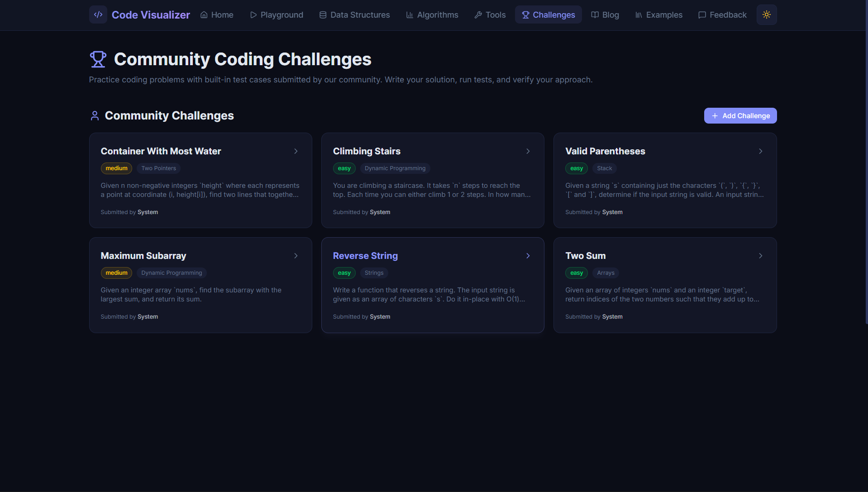The height and width of the screenshot is (492, 868).
Task: Open the Container With Most Water title
Action: pyautogui.click(x=161, y=151)
